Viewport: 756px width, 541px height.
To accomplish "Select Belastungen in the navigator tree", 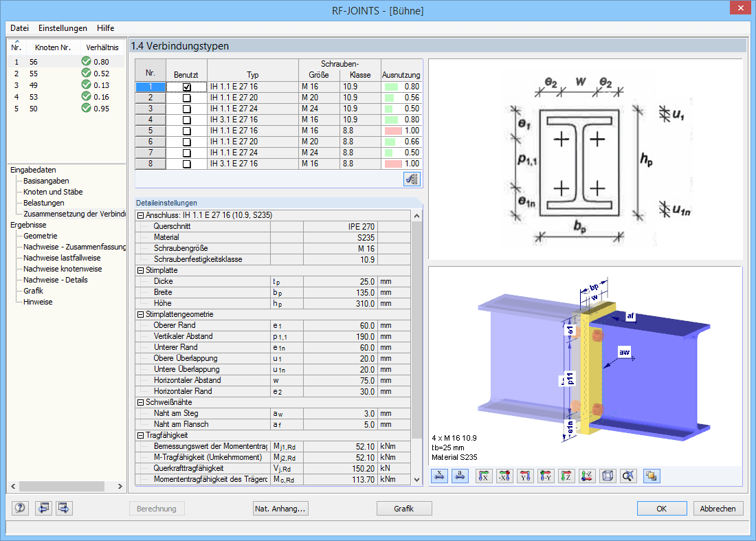I will [44, 203].
